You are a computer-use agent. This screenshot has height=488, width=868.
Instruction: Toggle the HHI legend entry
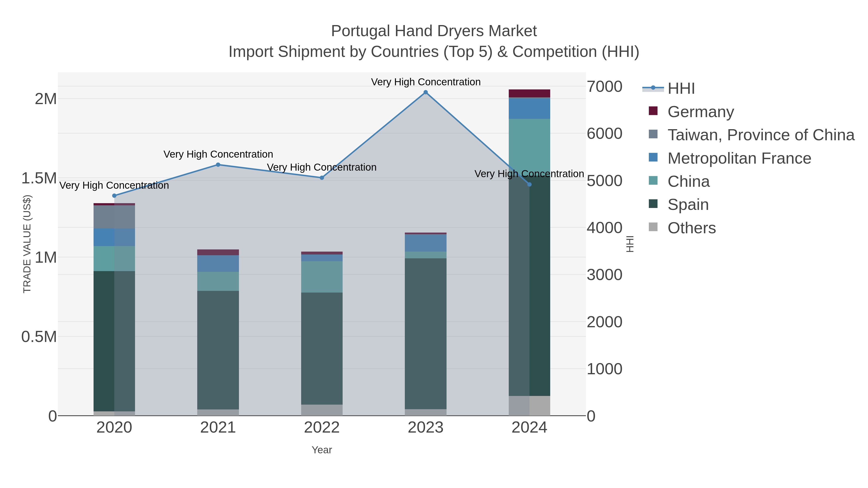[x=669, y=88]
